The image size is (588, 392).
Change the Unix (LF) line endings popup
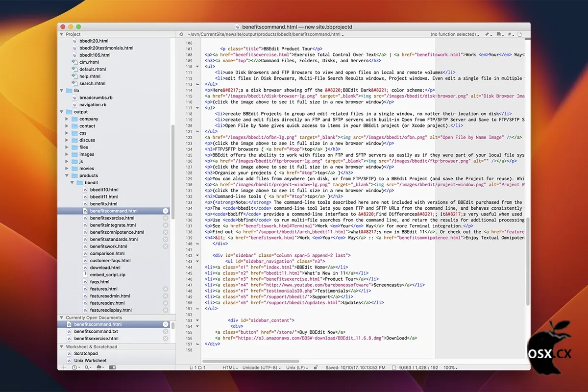click(298, 367)
